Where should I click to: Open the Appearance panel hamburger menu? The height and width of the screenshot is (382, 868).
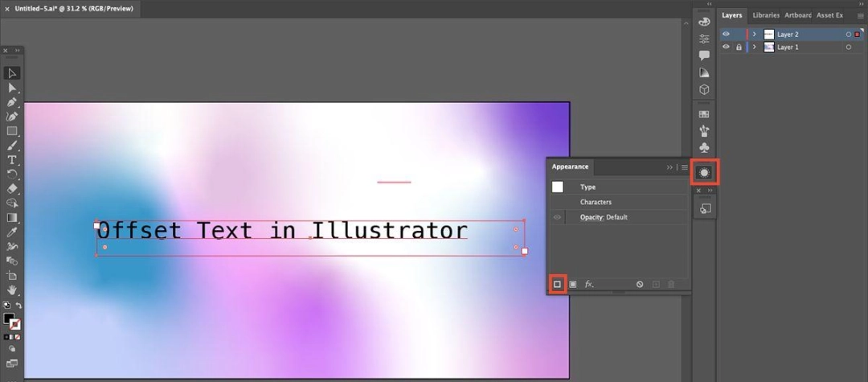[x=685, y=167]
